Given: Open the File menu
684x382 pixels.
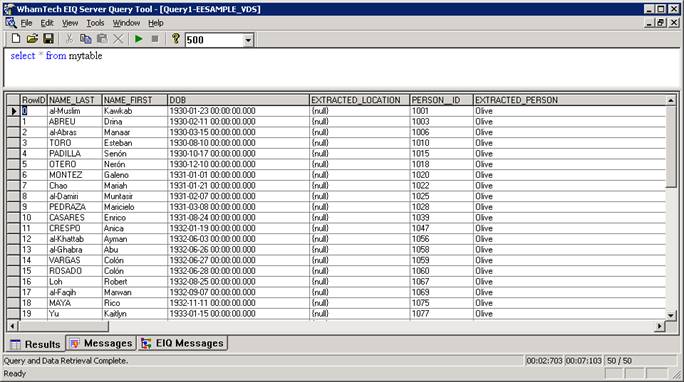Looking at the screenshot, I should [27, 23].
